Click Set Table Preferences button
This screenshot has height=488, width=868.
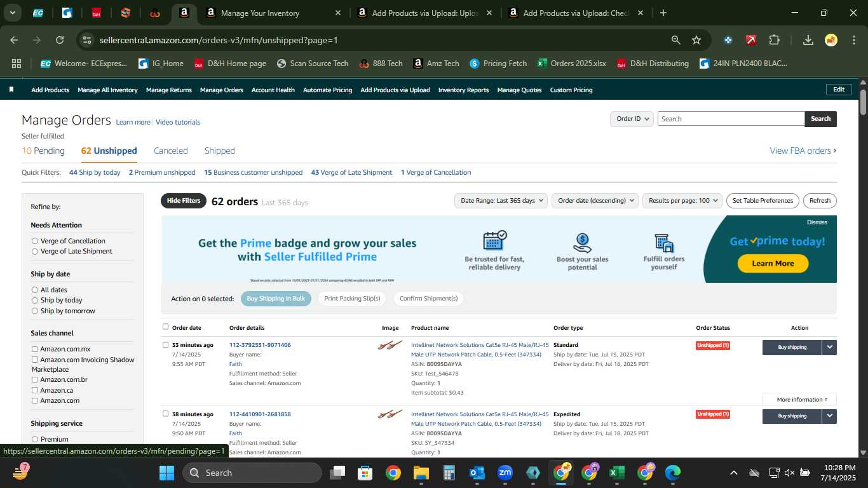pyautogui.click(x=763, y=201)
